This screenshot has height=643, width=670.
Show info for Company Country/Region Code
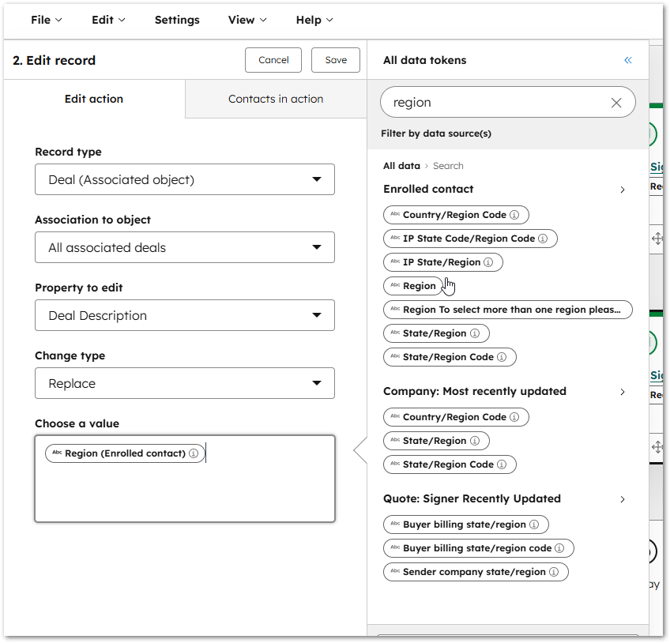coord(514,417)
